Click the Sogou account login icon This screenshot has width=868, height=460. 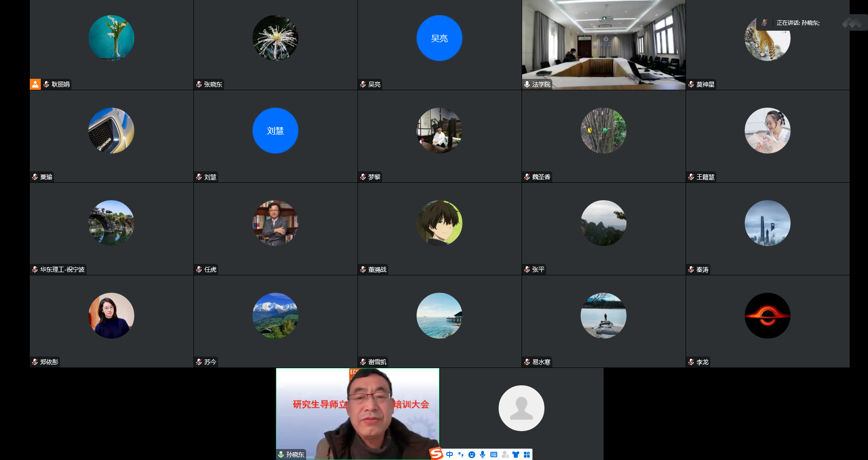point(505,455)
